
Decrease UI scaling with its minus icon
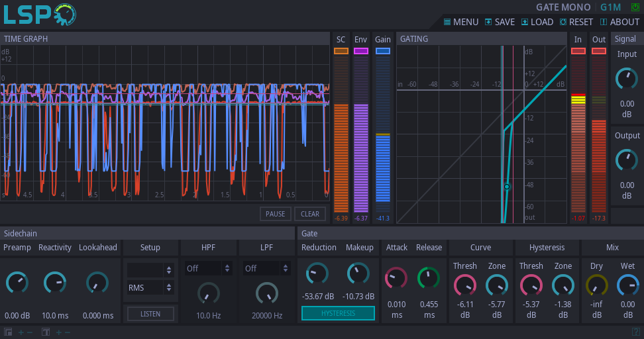tap(30, 332)
